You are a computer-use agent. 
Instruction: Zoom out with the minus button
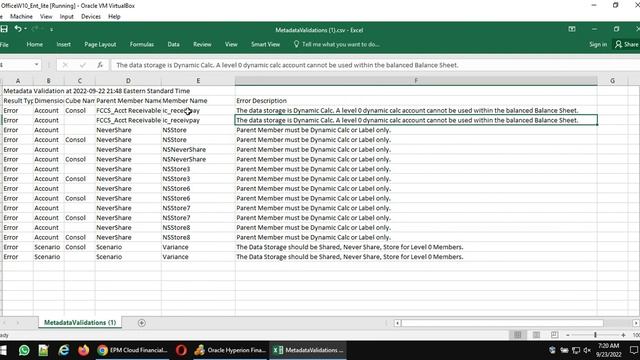click(568, 335)
